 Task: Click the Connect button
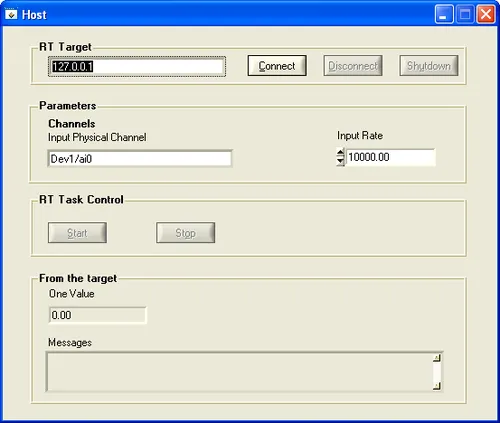click(x=277, y=66)
